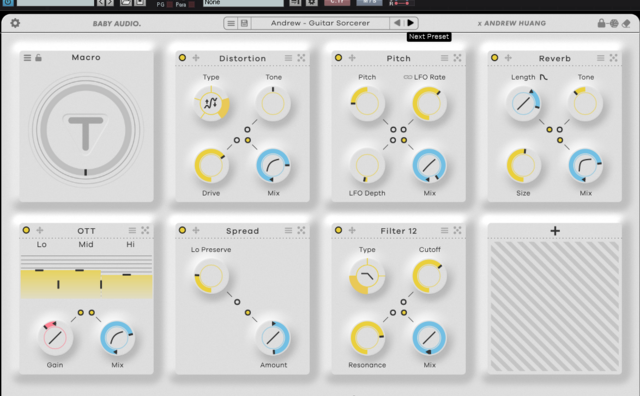Randomize the Pitch module with dice icon

(x=457, y=58)
